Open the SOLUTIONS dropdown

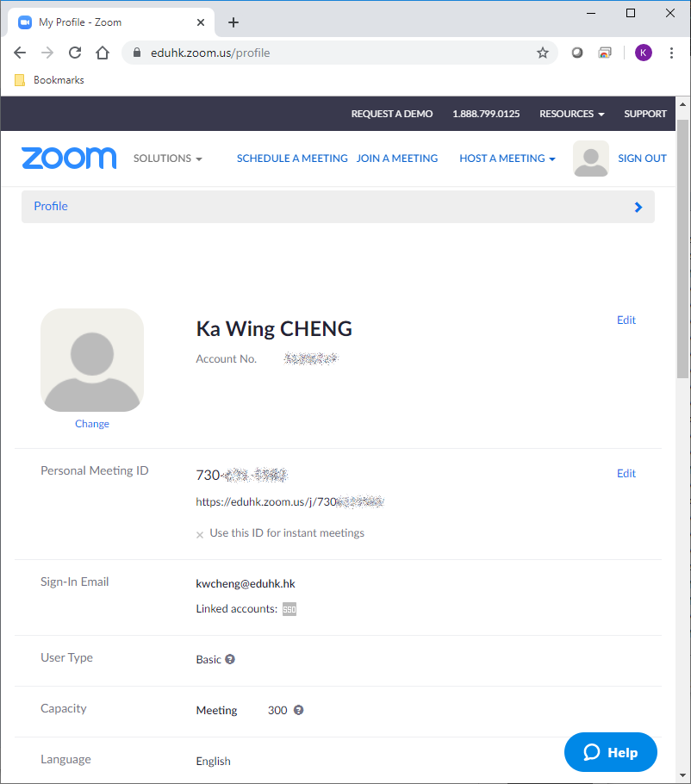click(167, 159)
